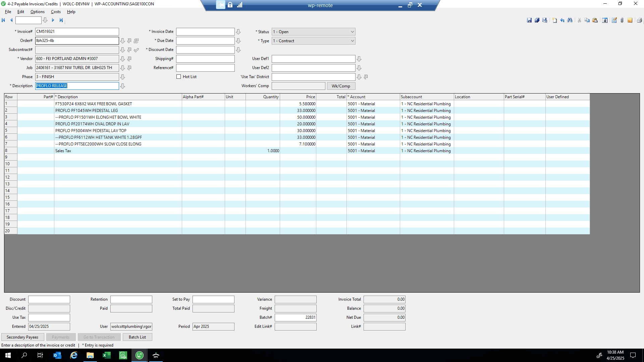This screenshot has height=362, width=644.
Task: Jump to the last record arrow
Action: tap(61, 20)
